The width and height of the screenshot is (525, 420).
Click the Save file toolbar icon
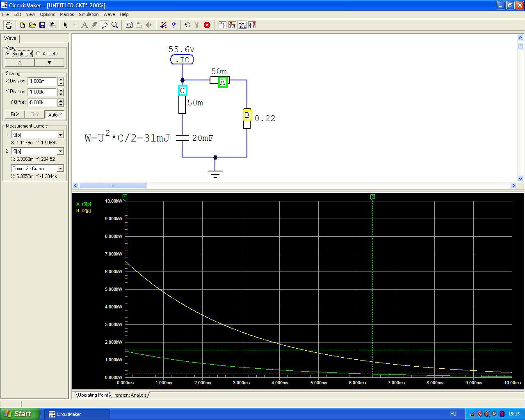coord(42,25)
